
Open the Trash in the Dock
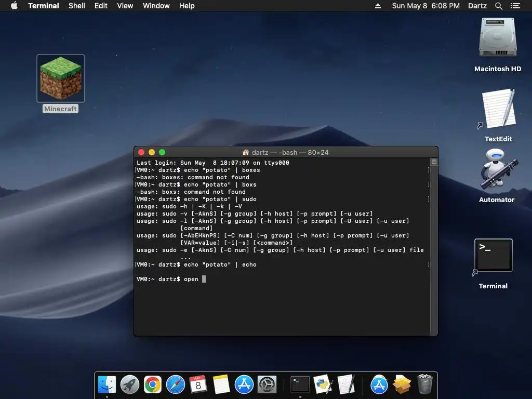[424, 384]
